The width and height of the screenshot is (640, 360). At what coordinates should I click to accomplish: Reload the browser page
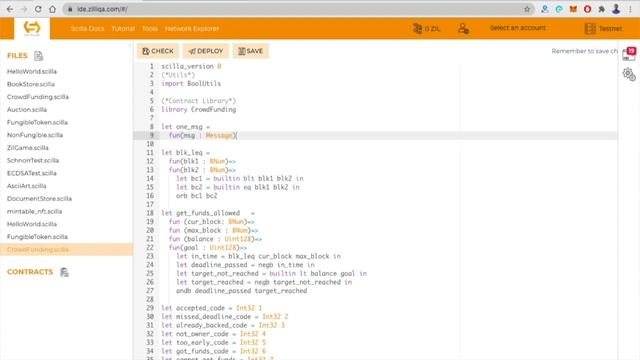(38, 9)
